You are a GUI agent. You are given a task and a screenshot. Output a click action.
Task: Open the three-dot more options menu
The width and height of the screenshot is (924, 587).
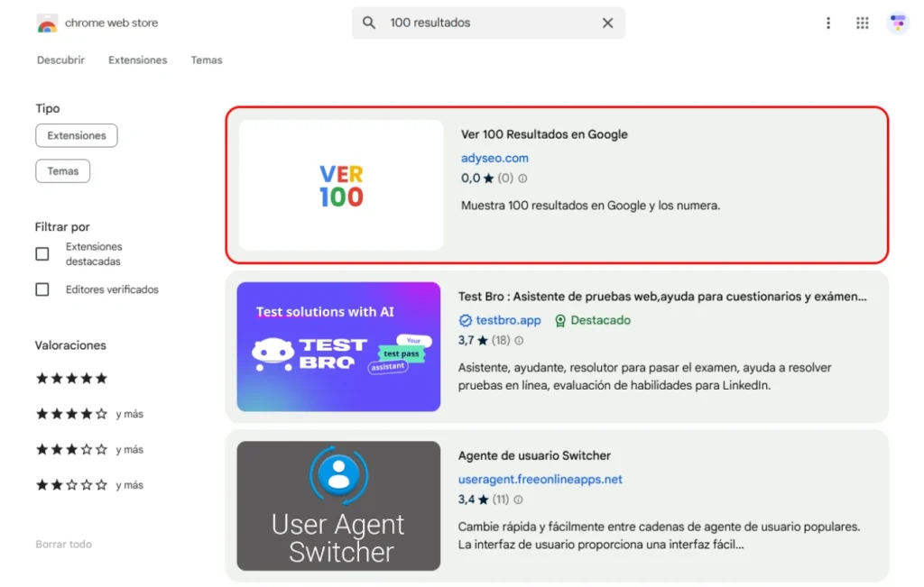[828, 23]
